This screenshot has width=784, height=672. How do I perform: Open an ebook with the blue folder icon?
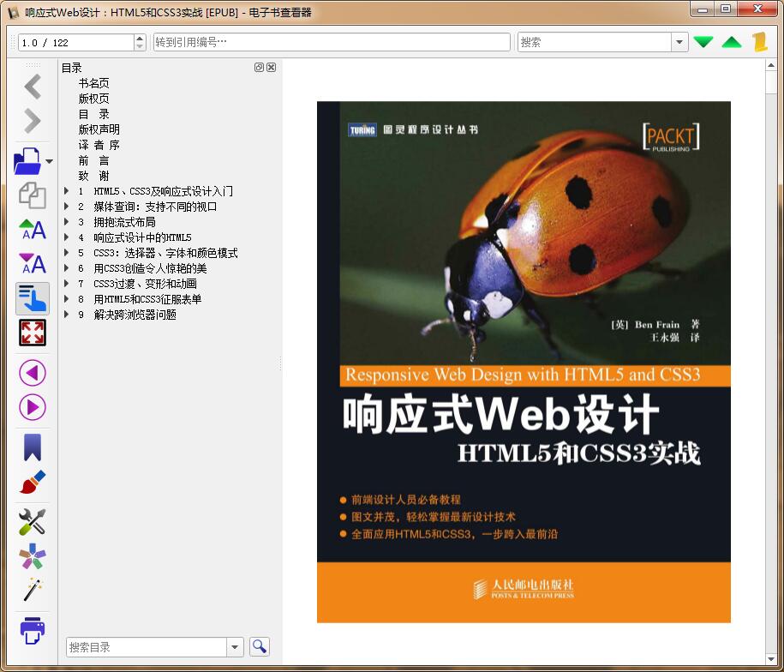[x=27, y=160]
